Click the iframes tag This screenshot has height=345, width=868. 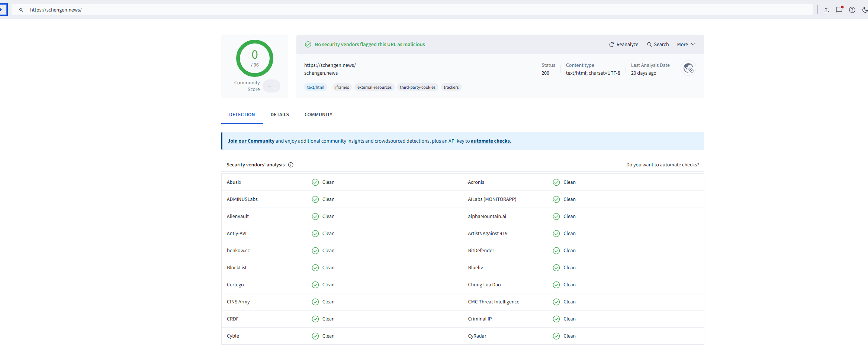tap(342, 88)
